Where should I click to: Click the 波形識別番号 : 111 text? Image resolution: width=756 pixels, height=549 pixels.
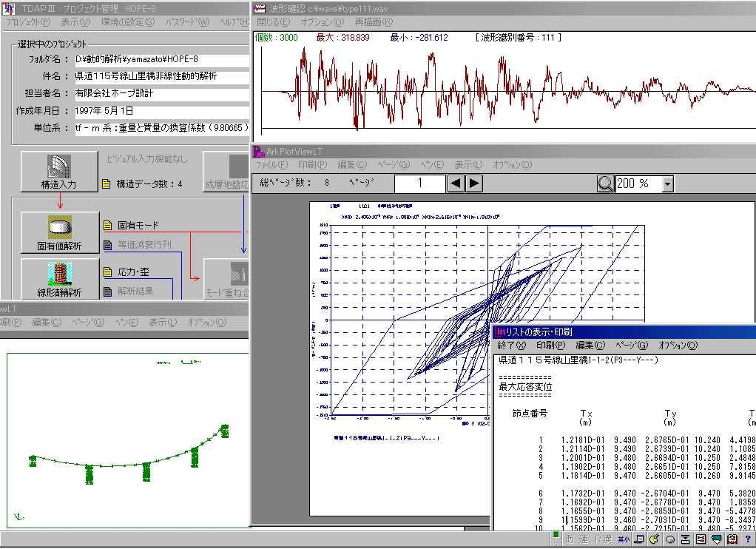pos(518,38)
